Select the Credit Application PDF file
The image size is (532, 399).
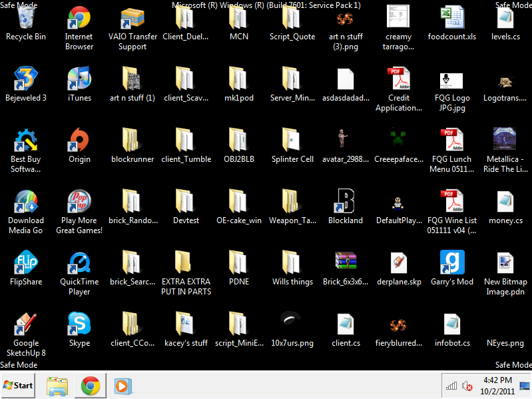[x=399, y=80]
